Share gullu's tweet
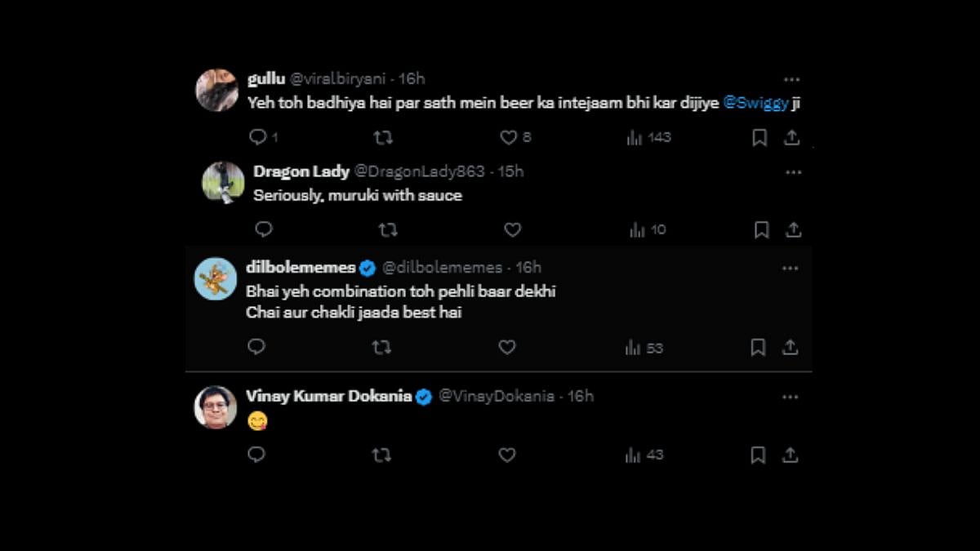980x551 pixels. [x=791, y=138]
